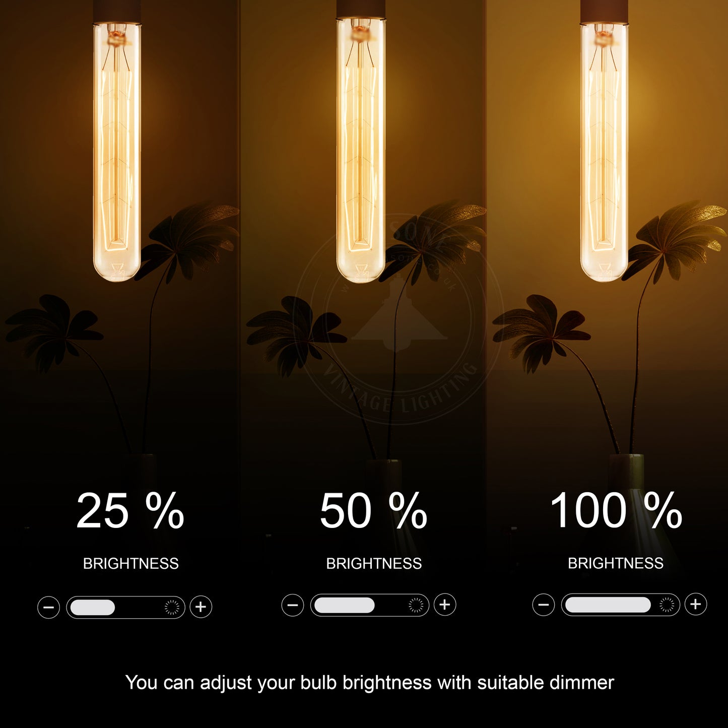Screen dimensions: 728x728
Task: Click the dimmest tube bulb on left
Action: (116, 151)
